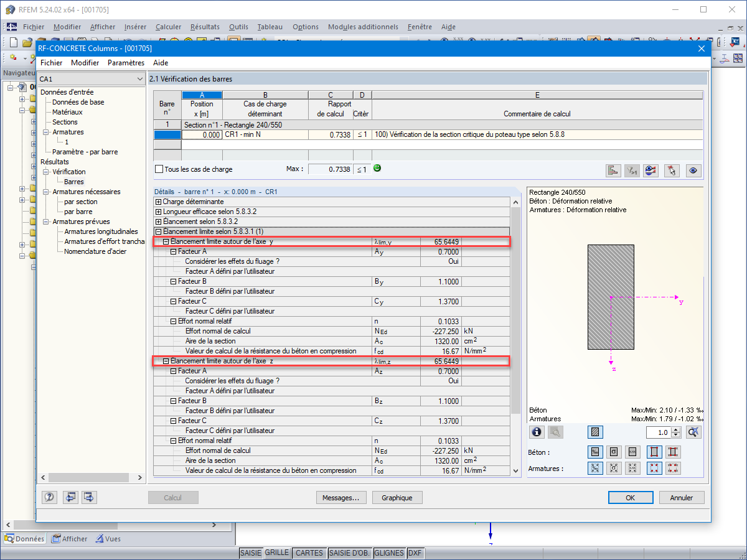Click the Messages... button

point(341,497)
